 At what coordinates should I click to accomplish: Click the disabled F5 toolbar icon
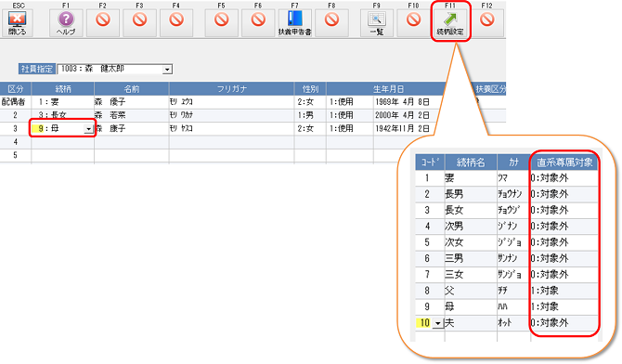tap(221, 23)
